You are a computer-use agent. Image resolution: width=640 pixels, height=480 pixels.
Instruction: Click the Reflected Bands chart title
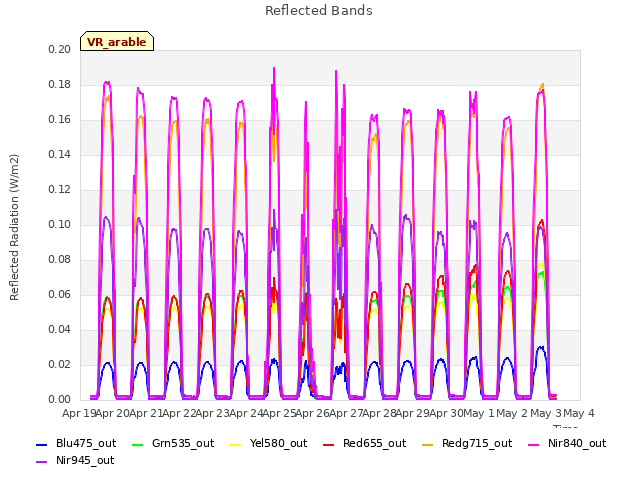coord(319,11)
